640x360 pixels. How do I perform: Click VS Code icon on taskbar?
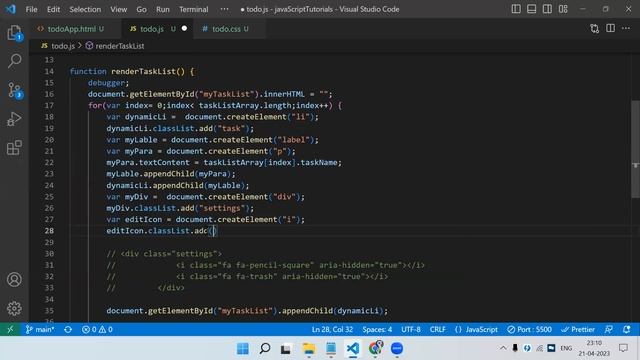pos(353,348)
